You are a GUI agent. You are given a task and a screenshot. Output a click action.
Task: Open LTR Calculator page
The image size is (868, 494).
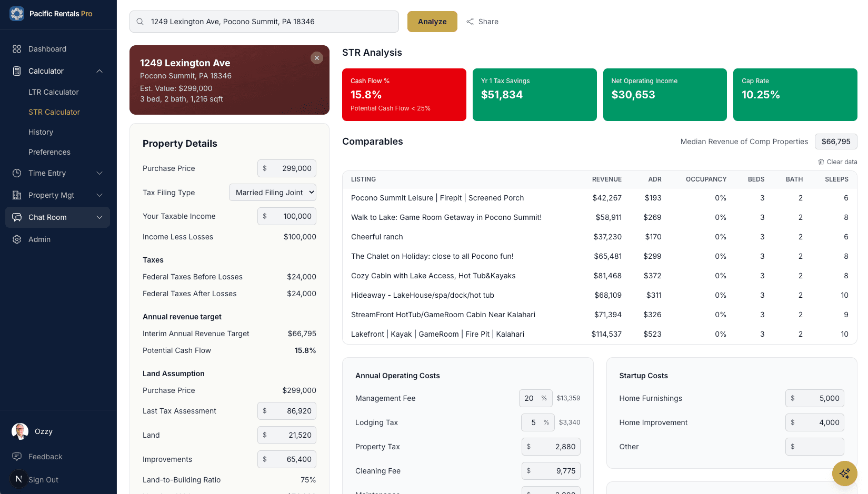click(x=54, y=92)
